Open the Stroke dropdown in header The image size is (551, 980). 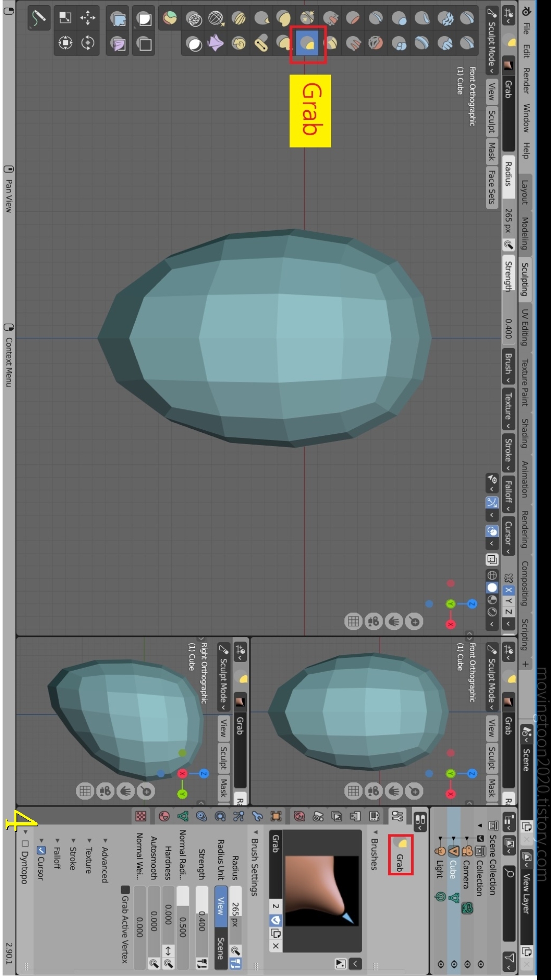508,454
